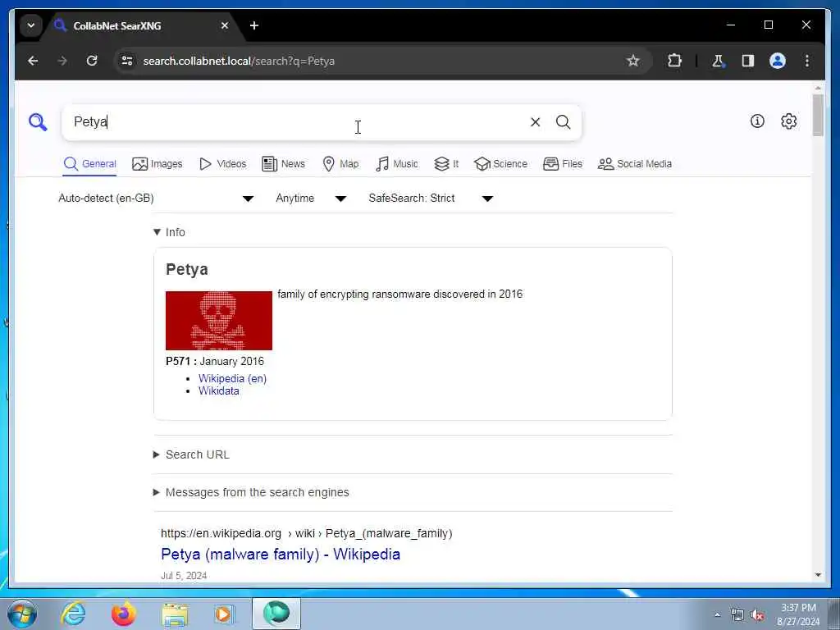The width and height of the screenshot is (840, 630).
Task: Click the scrollbar down arrow
Action: coord(818,575)
